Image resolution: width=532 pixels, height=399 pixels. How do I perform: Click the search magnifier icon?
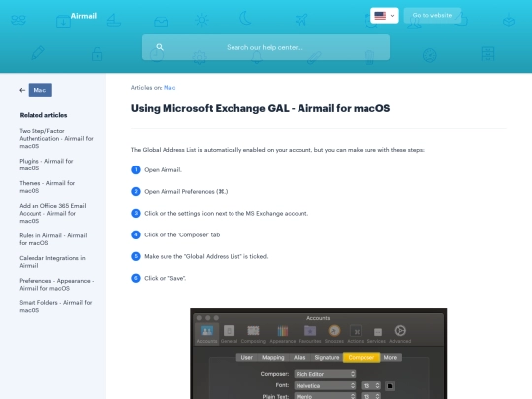coord(160,47)
